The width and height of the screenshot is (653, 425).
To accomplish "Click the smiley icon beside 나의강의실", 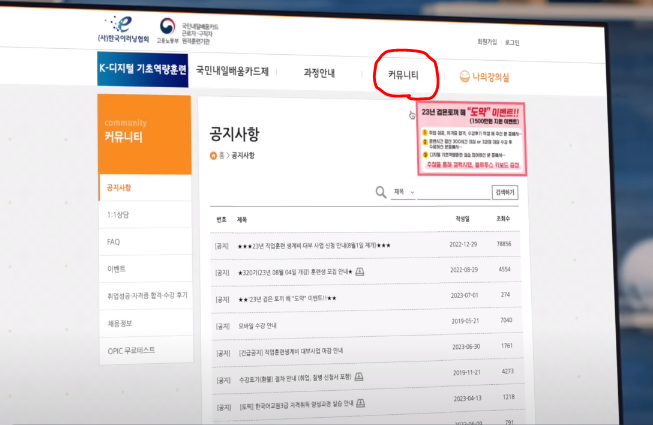I will (x=464, y=76).
